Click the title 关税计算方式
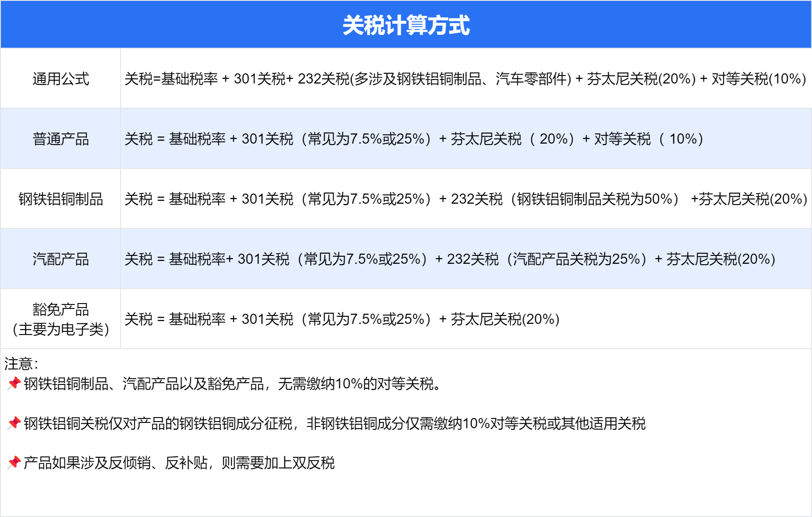Image resolution: width=812 pixels, height=517 pixels. 406,25
